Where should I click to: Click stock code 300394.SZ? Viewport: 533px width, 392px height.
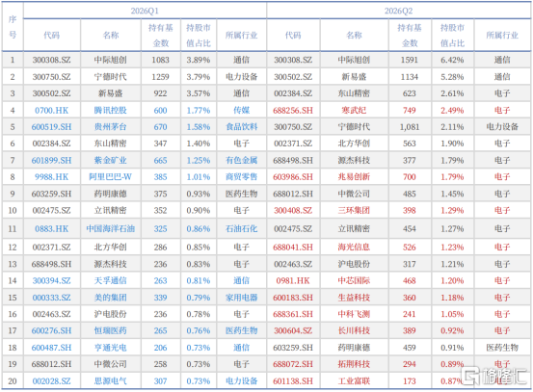(x=52, y=281)
